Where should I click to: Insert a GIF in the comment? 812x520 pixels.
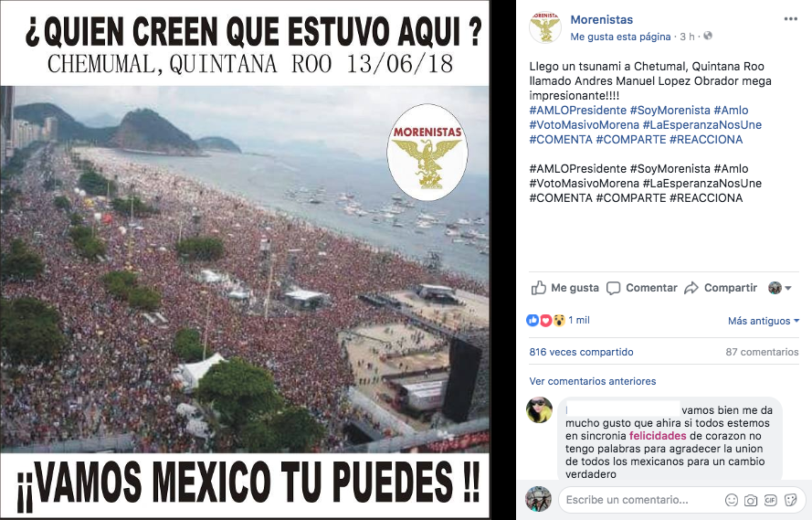[771, 500]
